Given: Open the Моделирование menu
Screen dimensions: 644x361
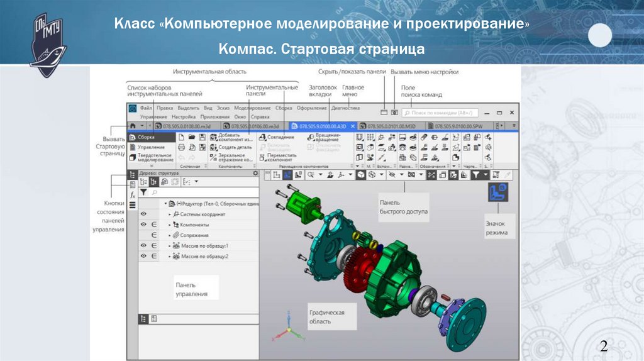Looking at the screenshot, I should pos(252,108).
